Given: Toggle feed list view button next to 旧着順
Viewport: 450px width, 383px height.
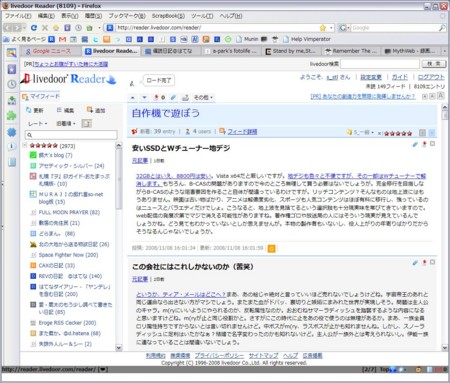Looking at the screenshot, I should pos(86,124).
